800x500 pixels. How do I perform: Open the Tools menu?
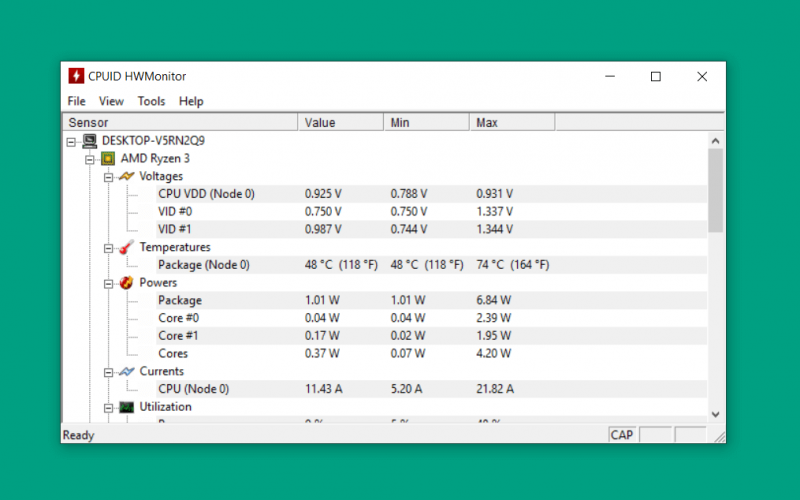[151, 101]
